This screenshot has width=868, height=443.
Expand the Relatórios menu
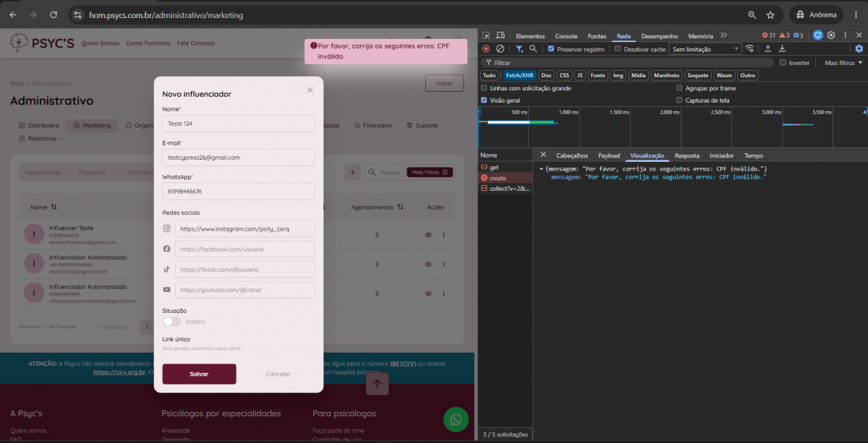(42, 138)
